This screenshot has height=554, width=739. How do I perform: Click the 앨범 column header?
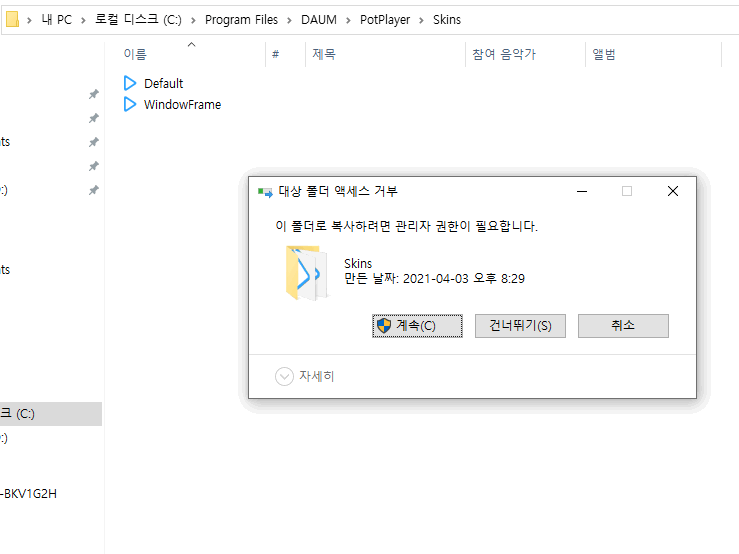tap(603, 55)
